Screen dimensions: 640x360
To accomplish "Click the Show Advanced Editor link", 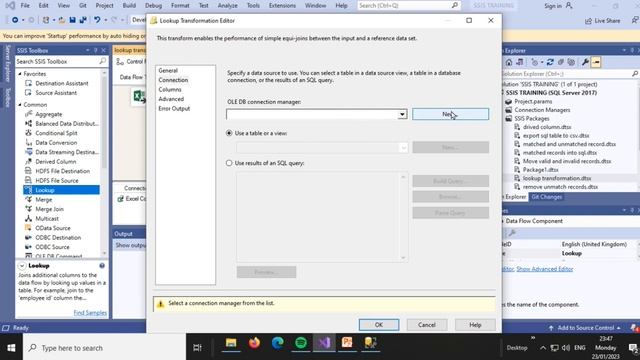I will [x=544, y=269].
